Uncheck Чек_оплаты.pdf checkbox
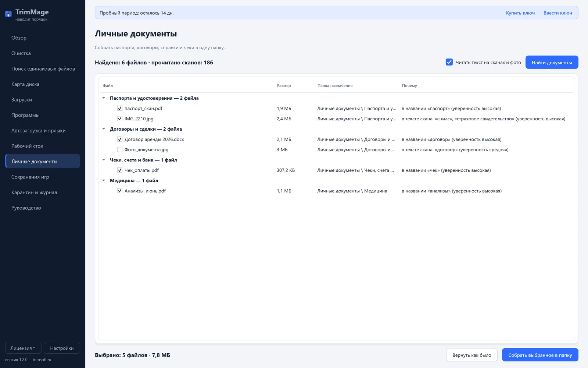Image resolution: width=588 pixels, height=368 pixels. click(x=119, y=170)
